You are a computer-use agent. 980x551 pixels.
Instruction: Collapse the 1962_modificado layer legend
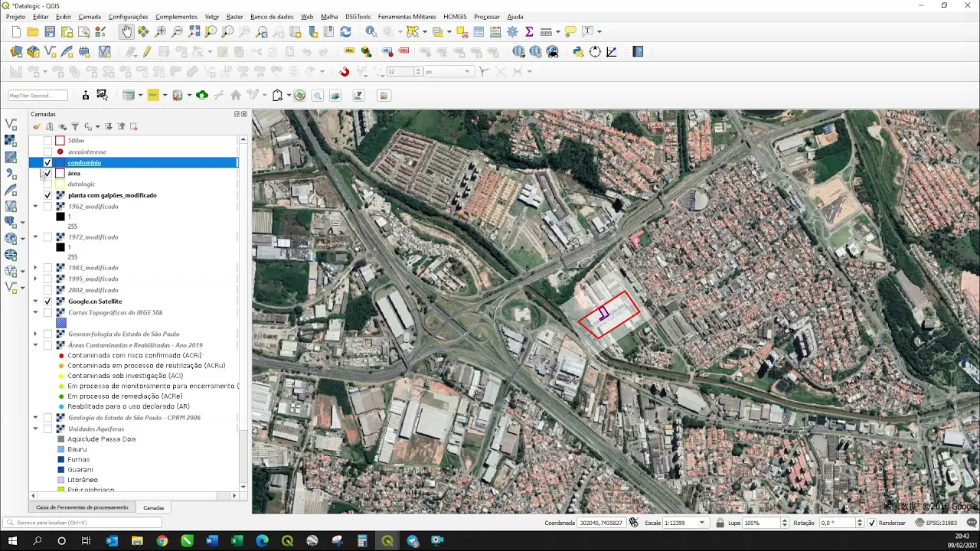point(35,207)
